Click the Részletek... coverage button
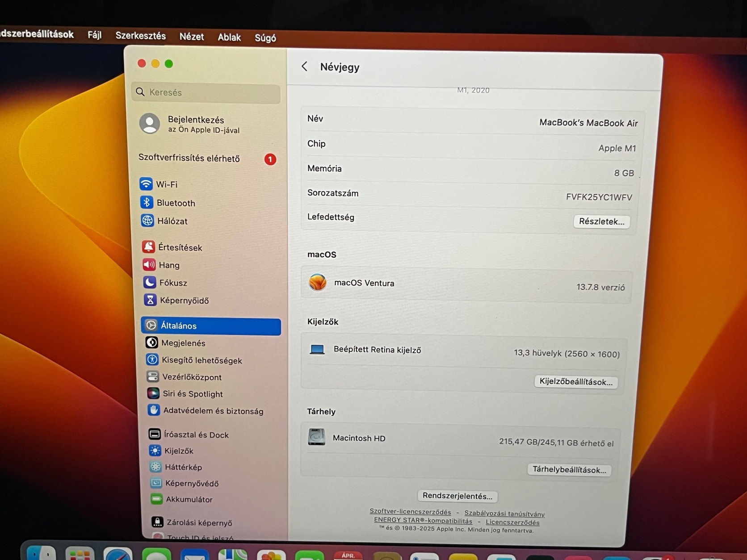This screenshot has width=747, height=560. [601, 221]
